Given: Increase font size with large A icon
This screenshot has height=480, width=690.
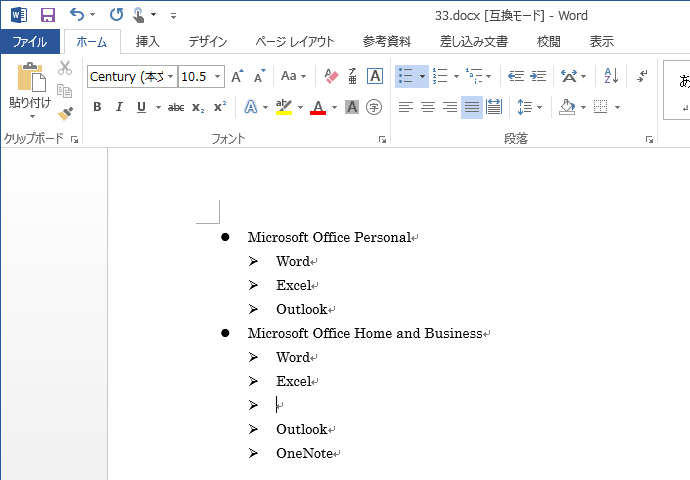Looking at the screenshot, I should pos(238,76).
